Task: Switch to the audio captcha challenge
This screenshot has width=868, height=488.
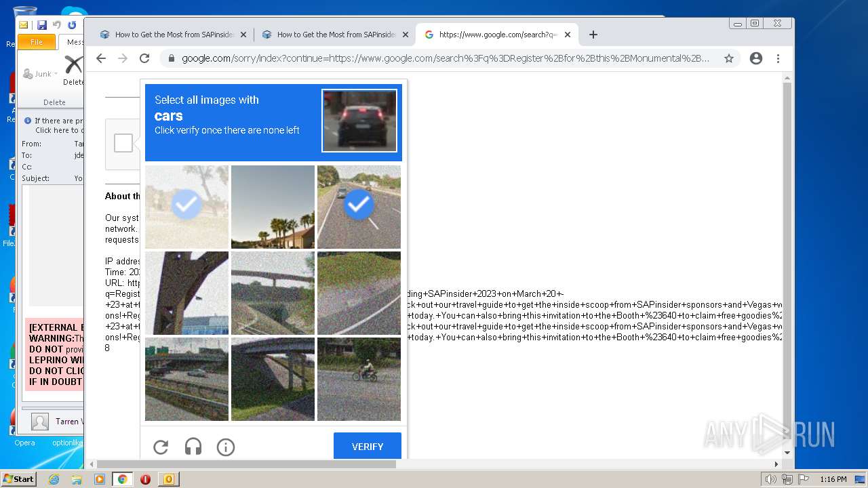Action: pyautogui.click(x=193, y=447)
